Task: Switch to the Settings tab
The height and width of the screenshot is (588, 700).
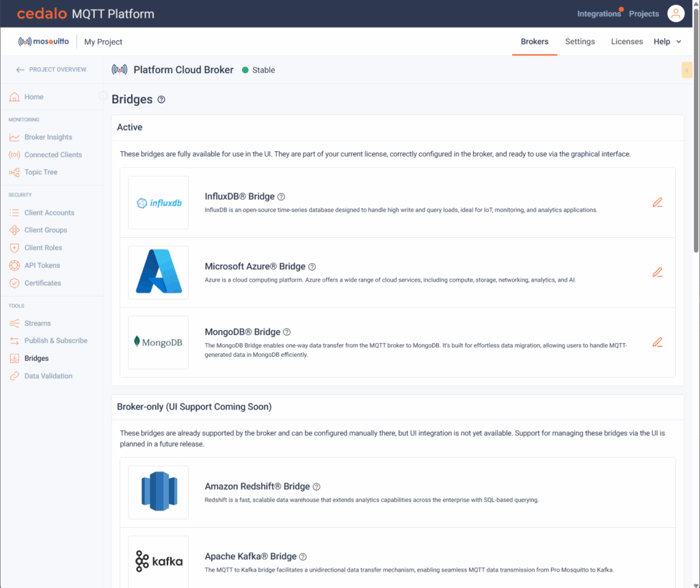Action: (x=580, y=42)
